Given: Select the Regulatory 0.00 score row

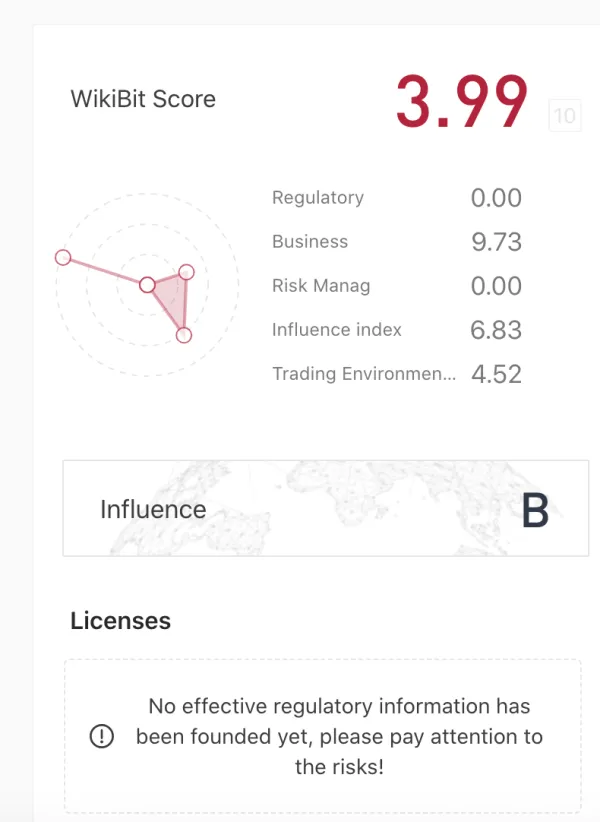Looking at the screenshot, I should click(397, 197).
